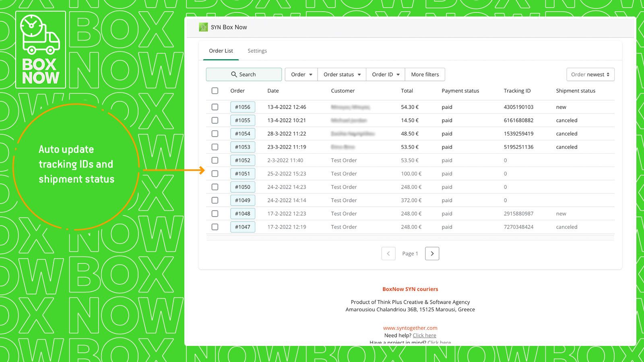644x362 pixels.
Task: Click tracking ID 2915880987
Action: 518,214
